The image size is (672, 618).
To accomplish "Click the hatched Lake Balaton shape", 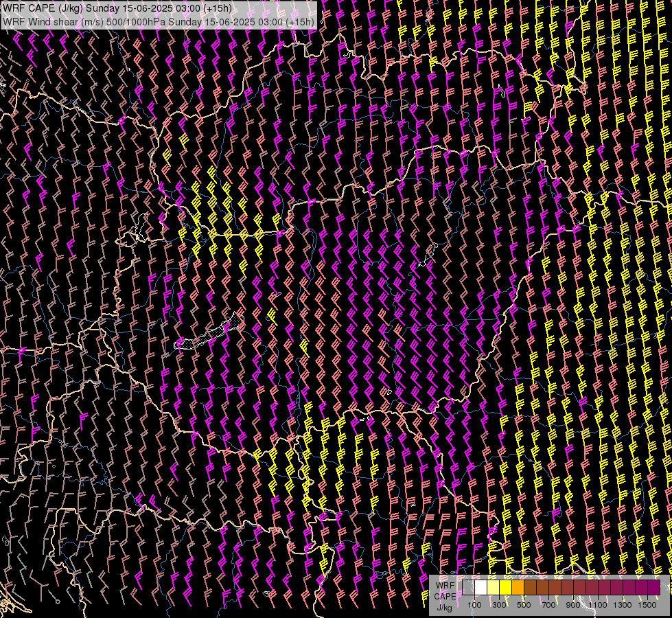I will pos(210,334).
